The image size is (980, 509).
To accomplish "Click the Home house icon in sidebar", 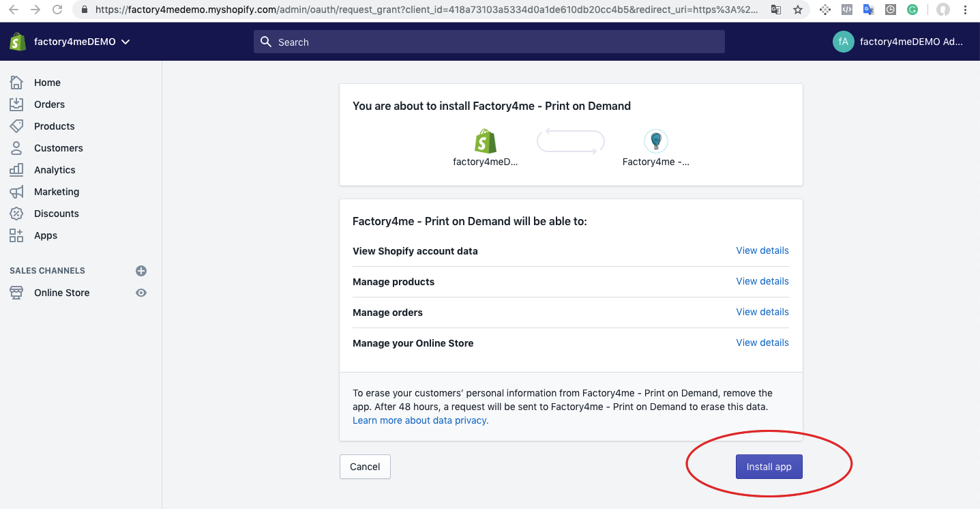I will pos(16,82).
